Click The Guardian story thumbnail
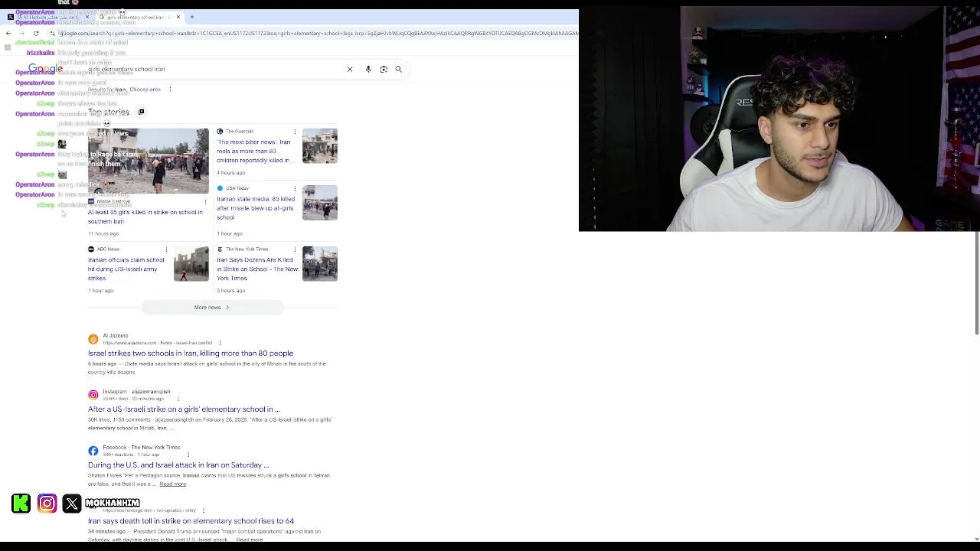Screen dimensions: 980x551 [320, 145]
